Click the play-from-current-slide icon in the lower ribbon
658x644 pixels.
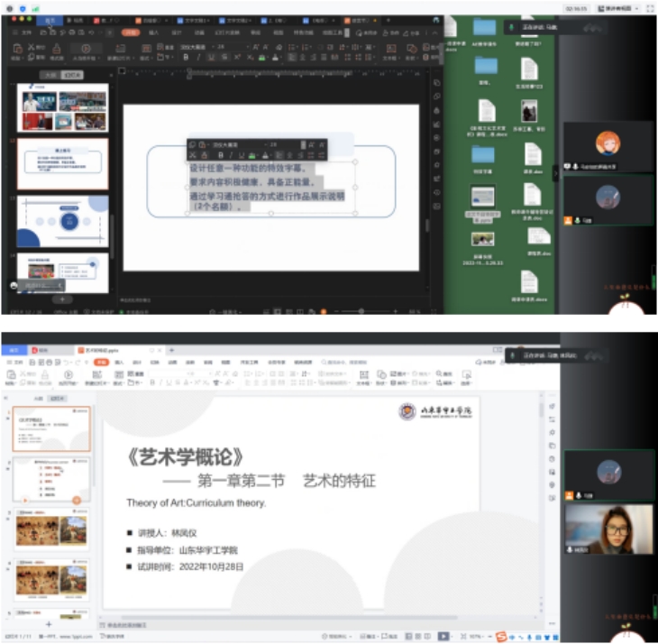point(69,374)
